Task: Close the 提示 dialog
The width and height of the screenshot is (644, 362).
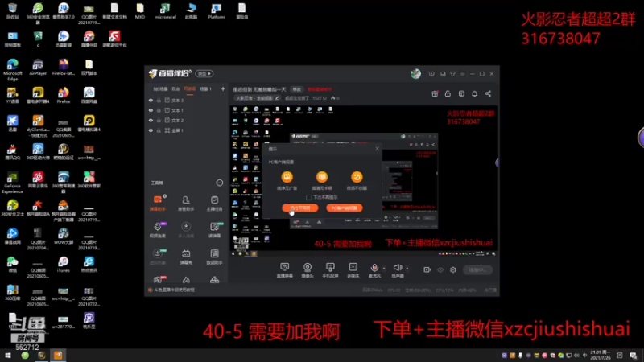Action: [378, 149]
